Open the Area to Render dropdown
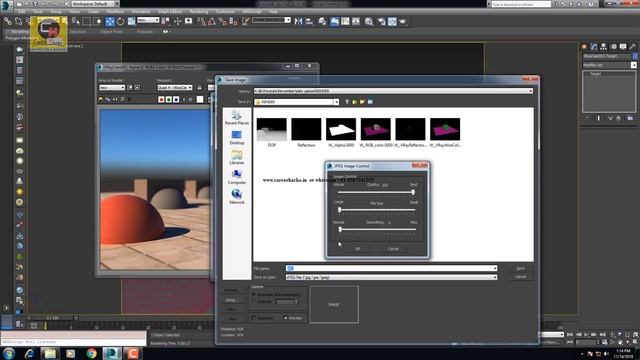The image size is (640, 360). [111, 87]
